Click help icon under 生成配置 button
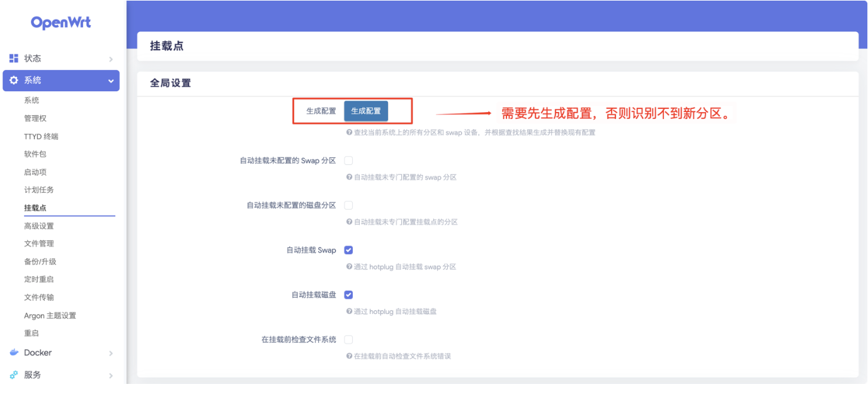The width and height of the screenshot is (868, 394). coord(349,133)
